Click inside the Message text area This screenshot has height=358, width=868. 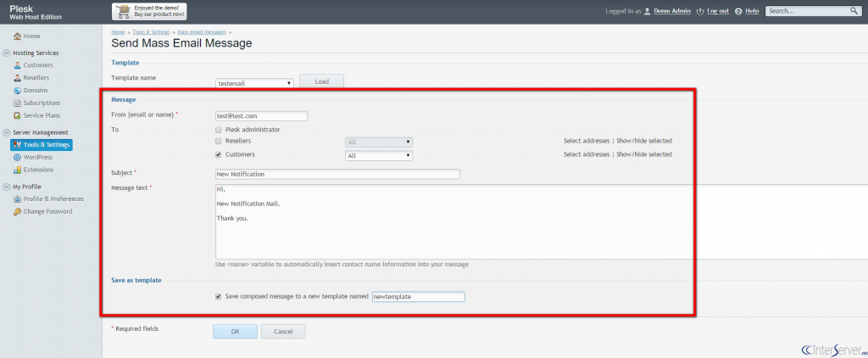[x=542, y=221]
